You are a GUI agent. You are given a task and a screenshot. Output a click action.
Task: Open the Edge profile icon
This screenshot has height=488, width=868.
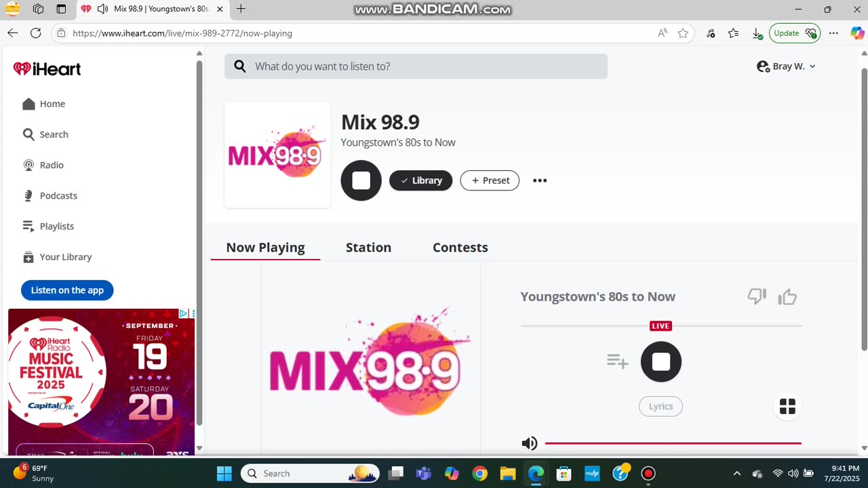[x=13, y=9]
